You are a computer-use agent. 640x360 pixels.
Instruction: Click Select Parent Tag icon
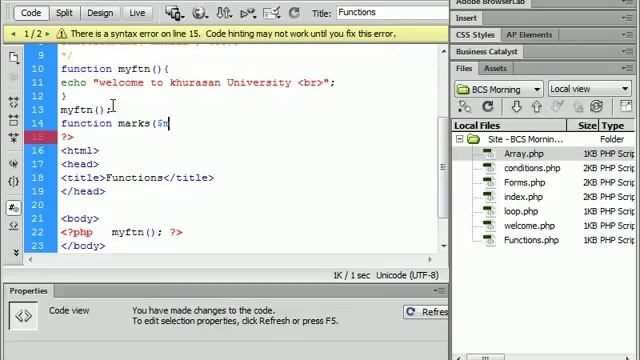tap(13, 164)
